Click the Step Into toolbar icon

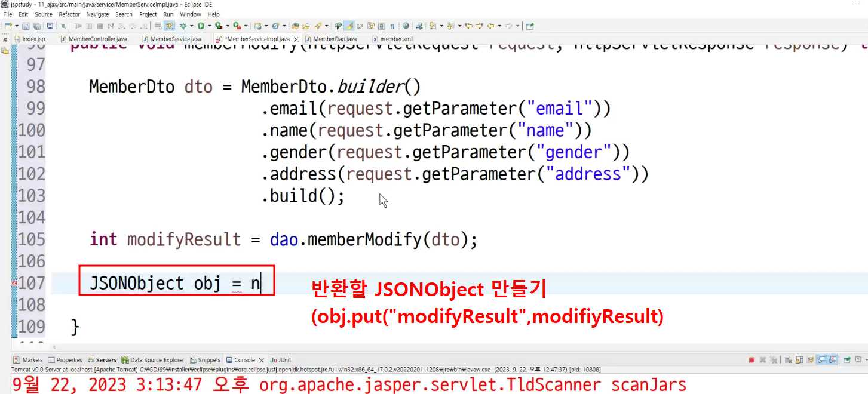pos(121,26)
